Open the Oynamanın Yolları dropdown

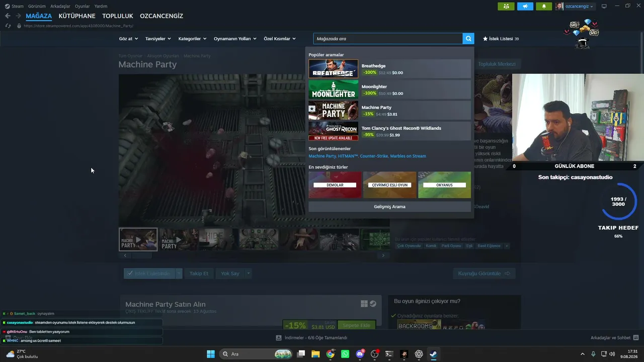click(235, 39)
